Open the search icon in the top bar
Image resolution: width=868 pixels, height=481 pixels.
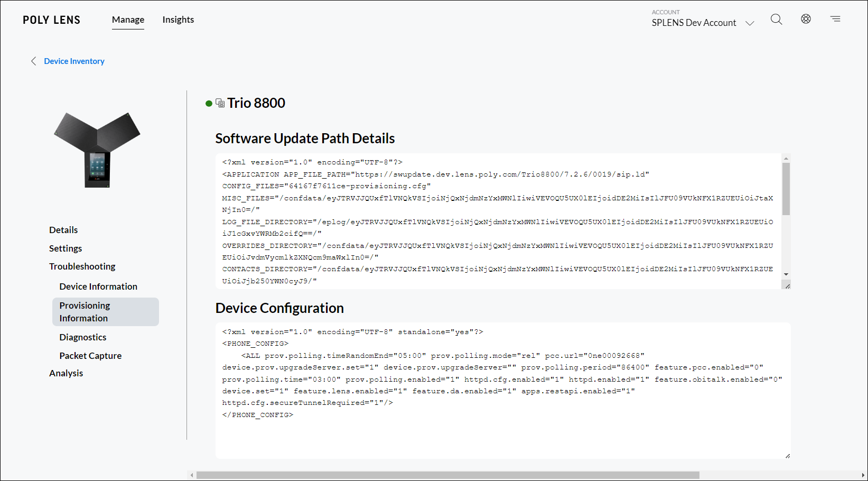coord(776,19)
